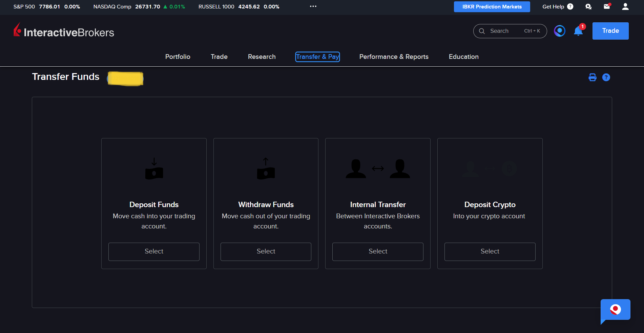Image resolution: width=644 pixels, height=333 pixels.
Task: Click the Deposit Funds card title
Action: pyautogui.click(x=154, y=204)
